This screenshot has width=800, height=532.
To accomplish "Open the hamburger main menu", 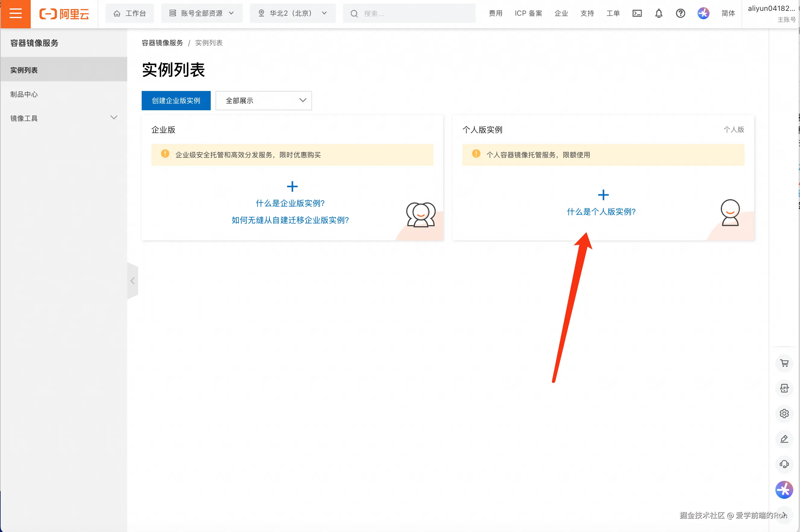I will click(x=15, y=14).
